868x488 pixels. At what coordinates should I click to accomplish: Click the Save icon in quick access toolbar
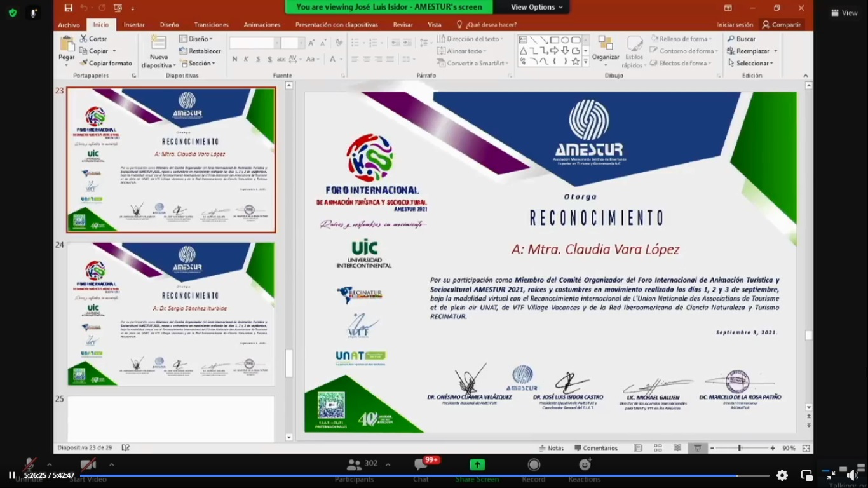tap(69, 8)
